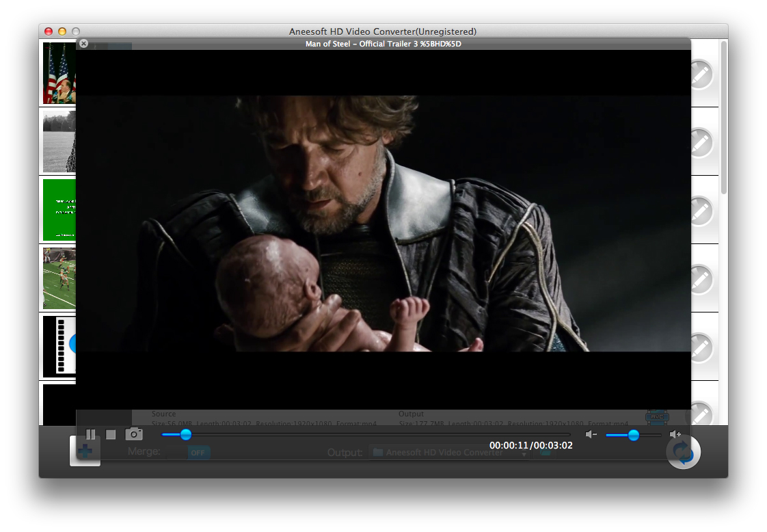
Task: Click the playback progress slider handle
Action: point(185,435)
